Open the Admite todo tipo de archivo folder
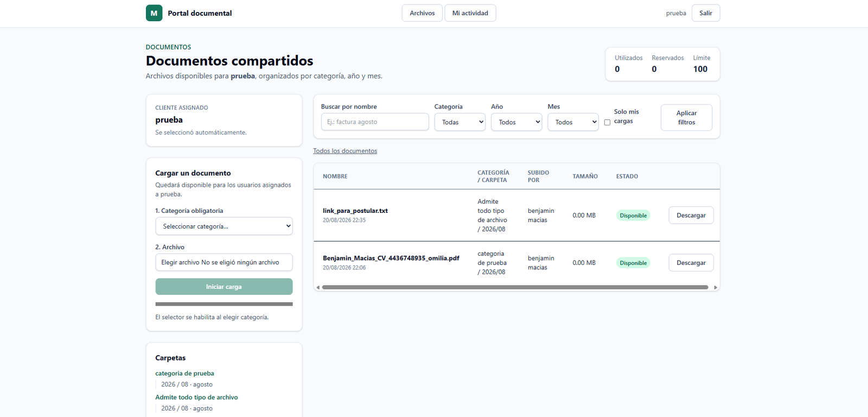The width and height of the screenshot is (868, 417). [x=196, y=397]
